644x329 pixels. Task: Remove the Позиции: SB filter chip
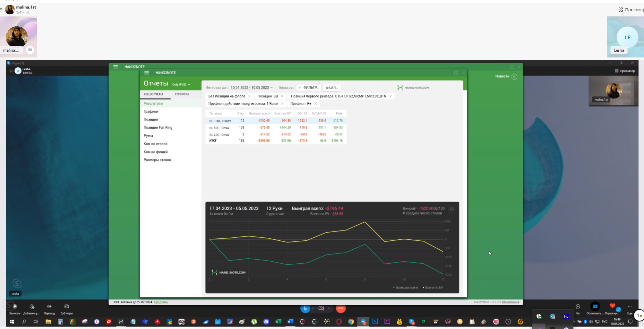click(282, 96)
